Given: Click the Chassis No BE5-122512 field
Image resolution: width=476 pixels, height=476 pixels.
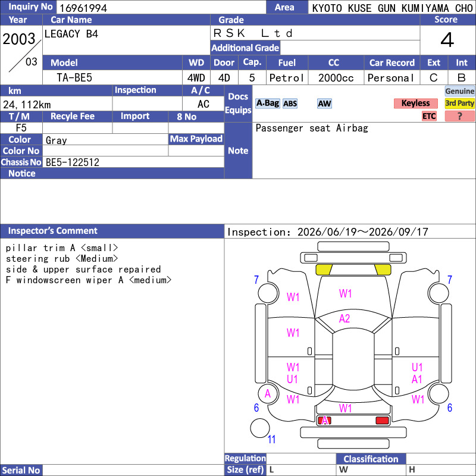Looking at the screenshot, I should point(133,162).
